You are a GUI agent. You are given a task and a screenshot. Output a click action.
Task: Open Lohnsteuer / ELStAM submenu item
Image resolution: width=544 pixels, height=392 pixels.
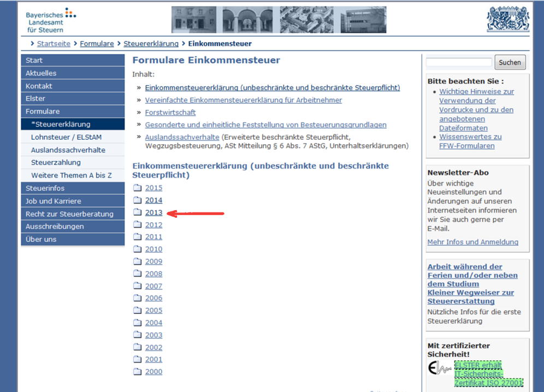pos(73,137)
